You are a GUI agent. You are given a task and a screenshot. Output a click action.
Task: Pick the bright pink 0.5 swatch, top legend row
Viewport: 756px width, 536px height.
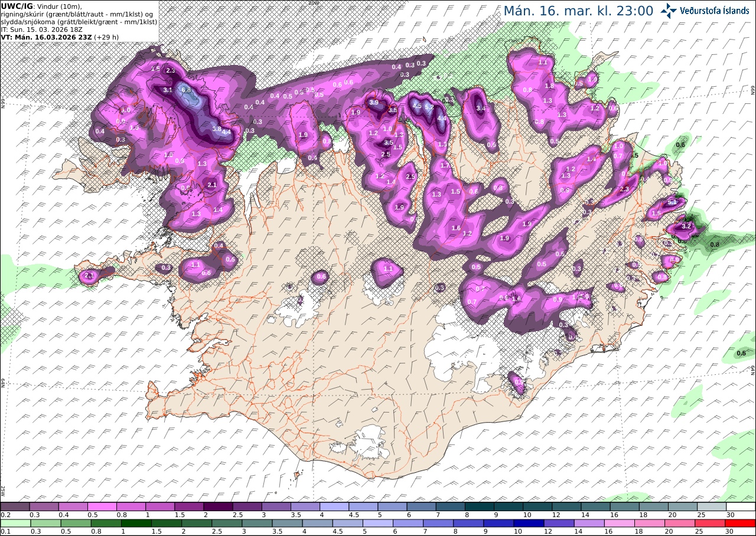click(102, 506)
